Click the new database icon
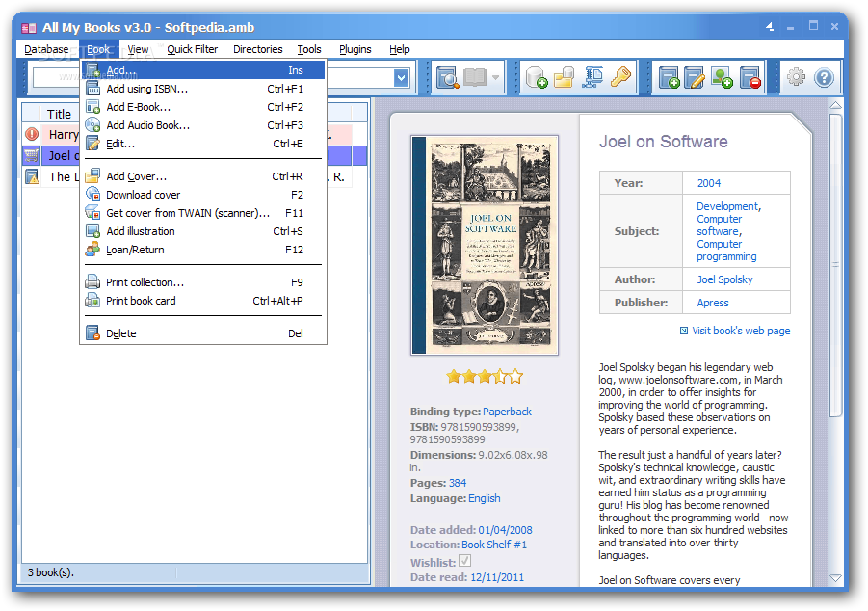This screenshot has width=868, height=611. pos(536,77)
